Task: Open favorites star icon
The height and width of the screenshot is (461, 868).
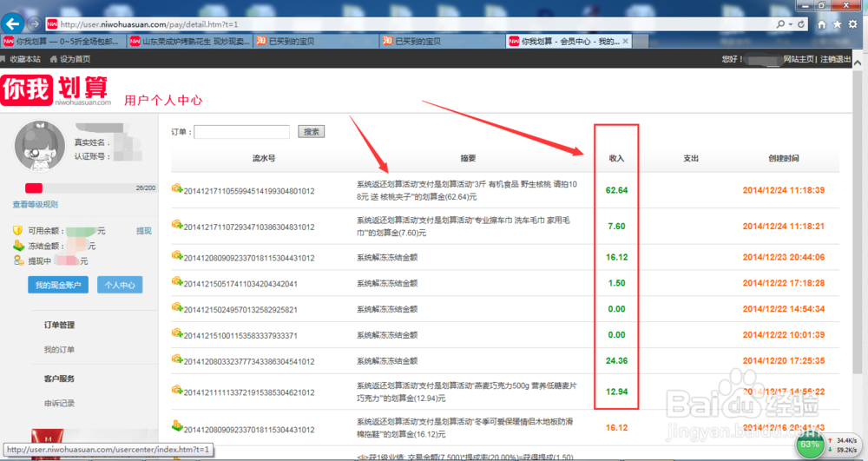Action: tap(837, 24)
